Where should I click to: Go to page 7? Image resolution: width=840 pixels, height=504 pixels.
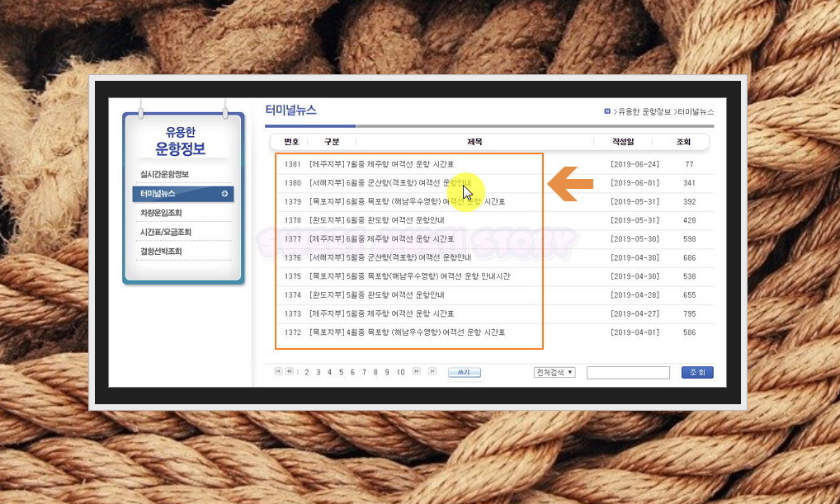364,372
